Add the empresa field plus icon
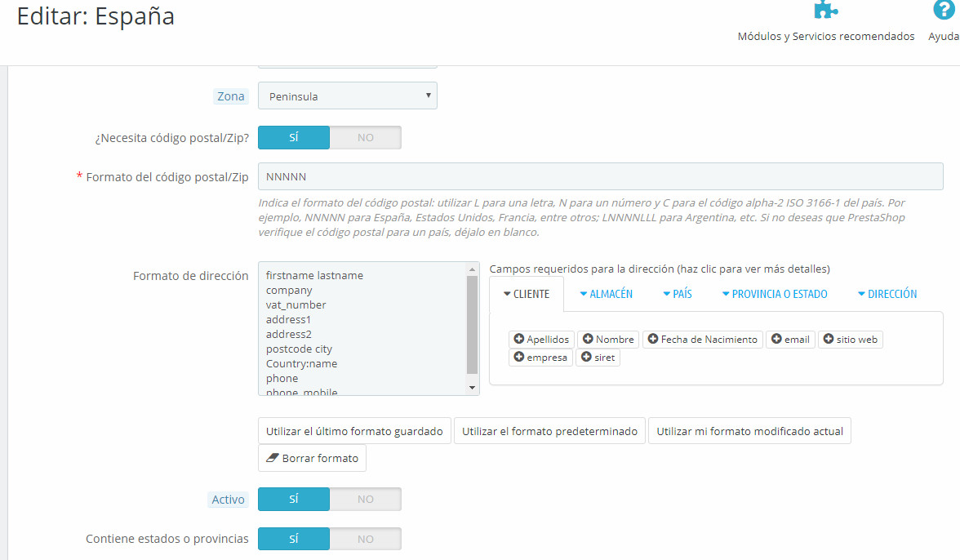 click(x=518, y=357)
